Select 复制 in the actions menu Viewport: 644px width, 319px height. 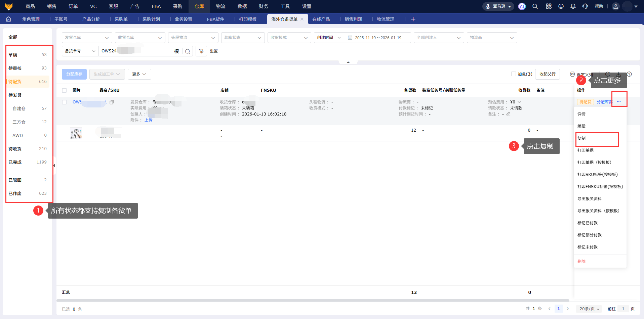(581, 138)
